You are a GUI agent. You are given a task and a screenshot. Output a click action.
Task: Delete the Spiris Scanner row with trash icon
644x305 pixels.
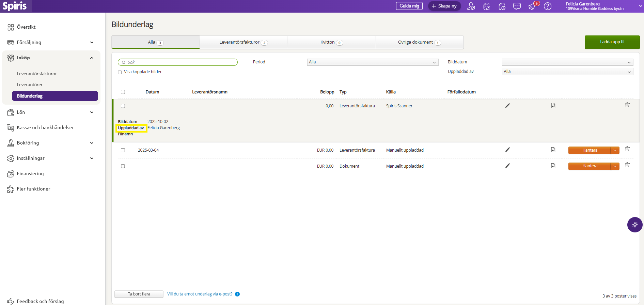(627, 105)
